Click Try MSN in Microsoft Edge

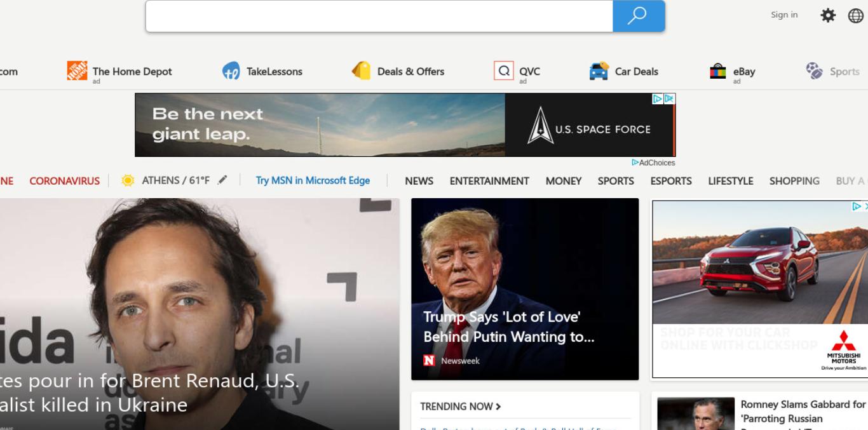point(313,180)
